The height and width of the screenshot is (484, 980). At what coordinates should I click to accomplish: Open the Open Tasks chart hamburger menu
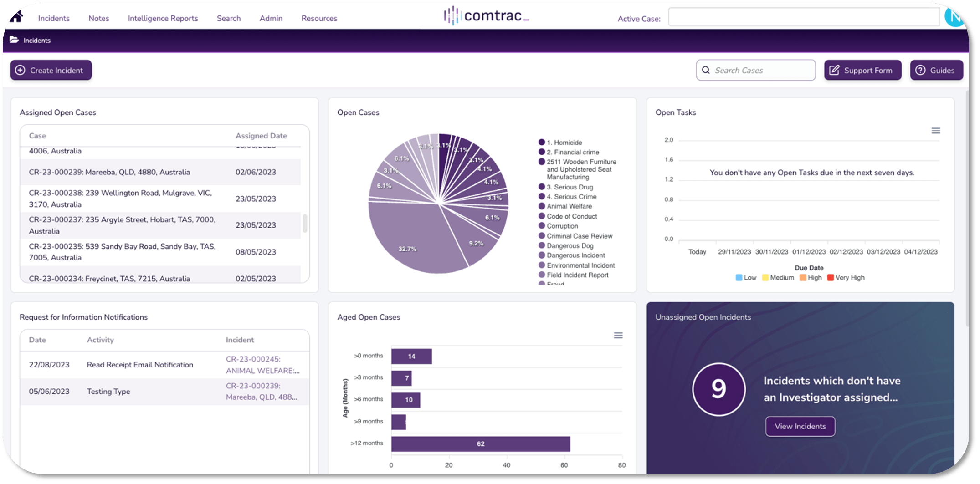(x=936, y=131)
